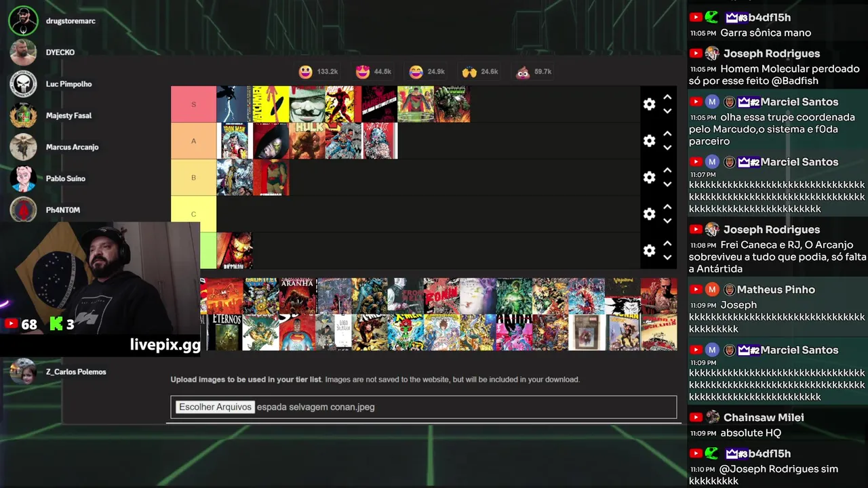
Task: Open settings gear for tier B row
Action: [649, 177]
